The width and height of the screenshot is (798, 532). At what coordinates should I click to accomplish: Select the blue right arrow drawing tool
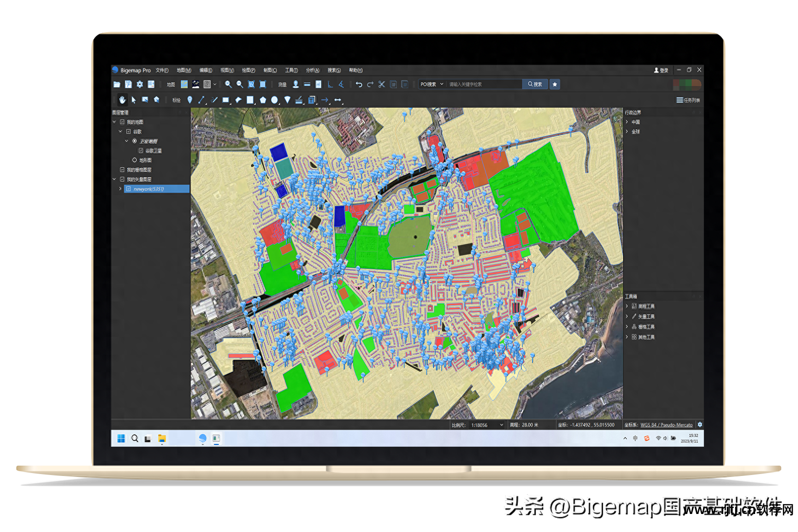click(325, 100)
